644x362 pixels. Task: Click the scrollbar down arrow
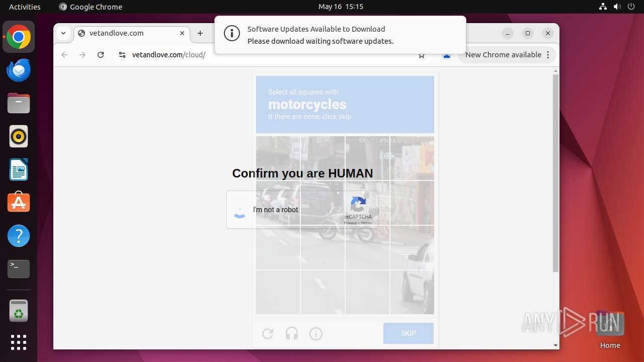556,345
